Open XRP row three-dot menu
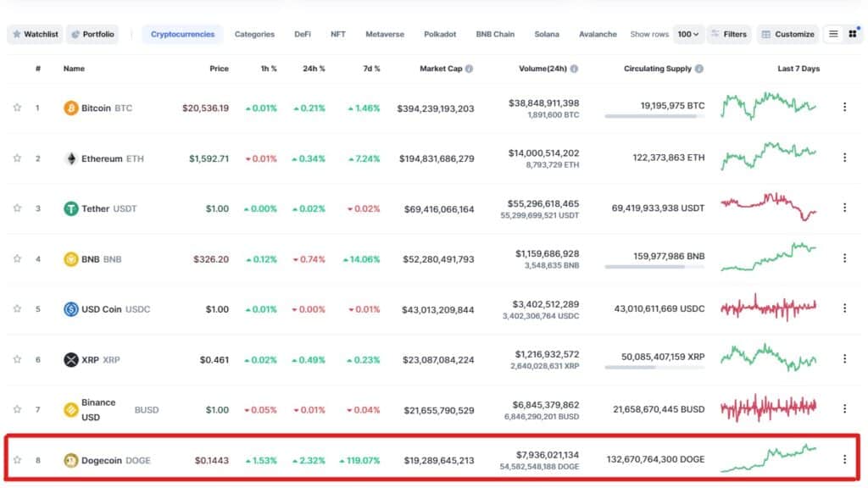The image size is (868, 488). coord(844,358)
